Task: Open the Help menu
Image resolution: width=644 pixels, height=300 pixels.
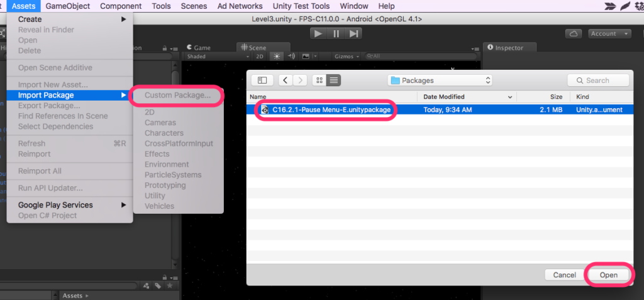Action: point(386,6)
